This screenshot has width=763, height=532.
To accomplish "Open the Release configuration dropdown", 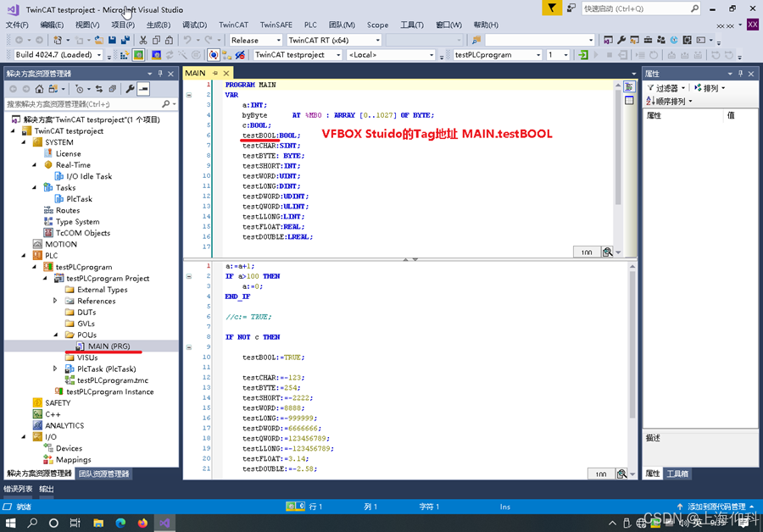I will click(x=255, y=40).
